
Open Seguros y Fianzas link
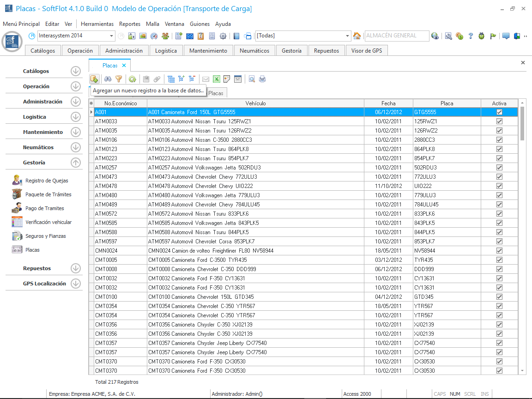click(45, 236)
